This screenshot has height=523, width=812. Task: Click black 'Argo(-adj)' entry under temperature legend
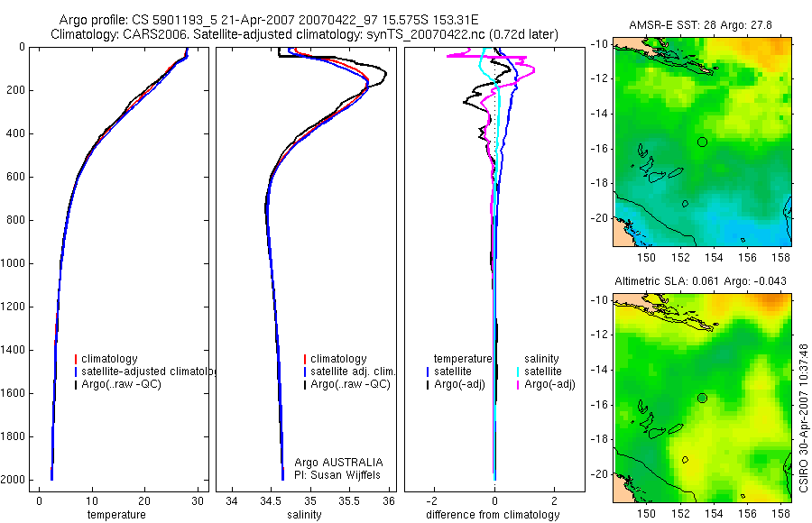(459, 384)
